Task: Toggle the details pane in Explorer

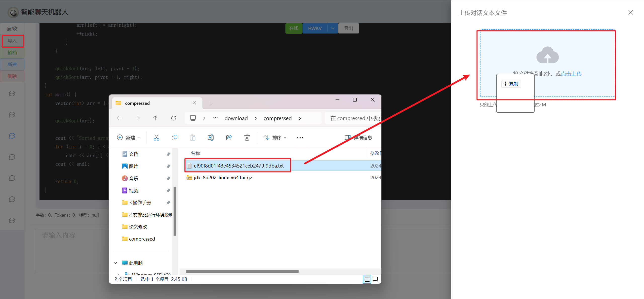Action: pos(358,138)
